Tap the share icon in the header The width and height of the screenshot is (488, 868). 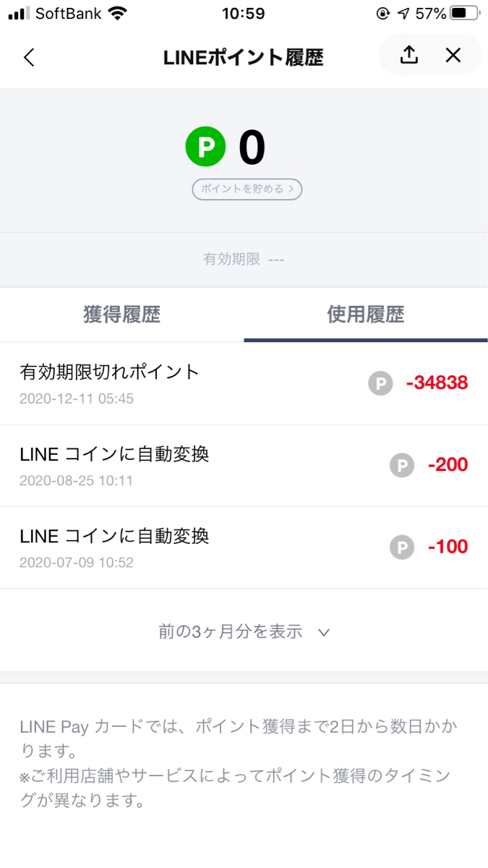[408, 55]
